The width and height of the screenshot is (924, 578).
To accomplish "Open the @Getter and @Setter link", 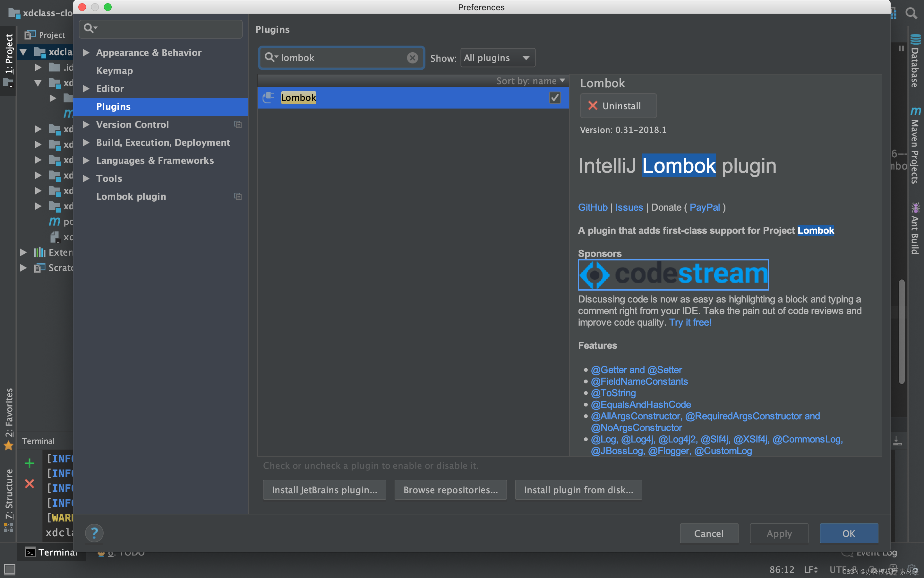I will click(x=636, y=370).
